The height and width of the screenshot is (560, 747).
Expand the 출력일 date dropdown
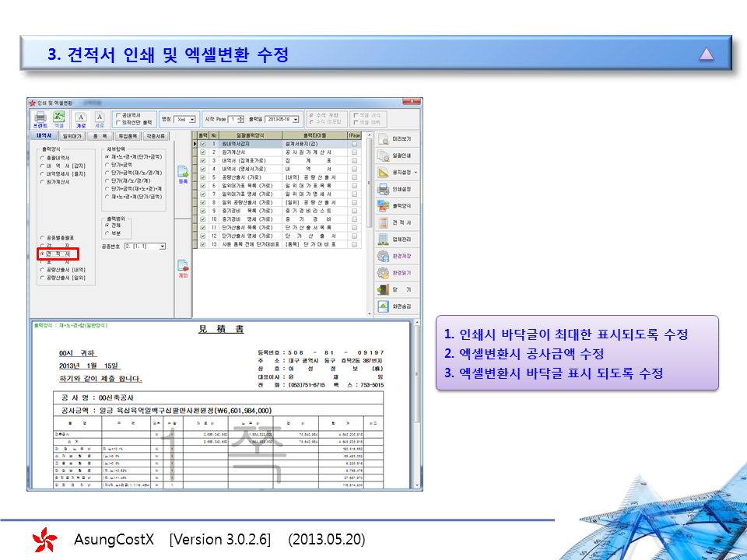pos(296,119)
